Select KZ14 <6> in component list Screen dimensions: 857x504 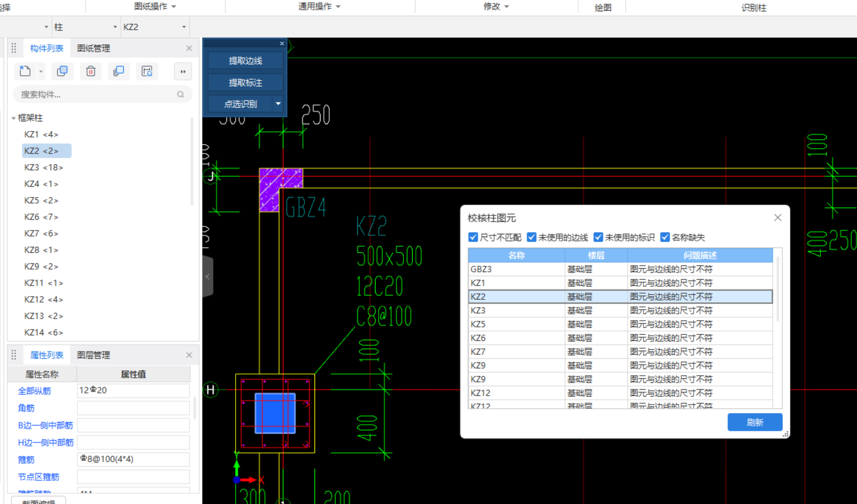44,332
